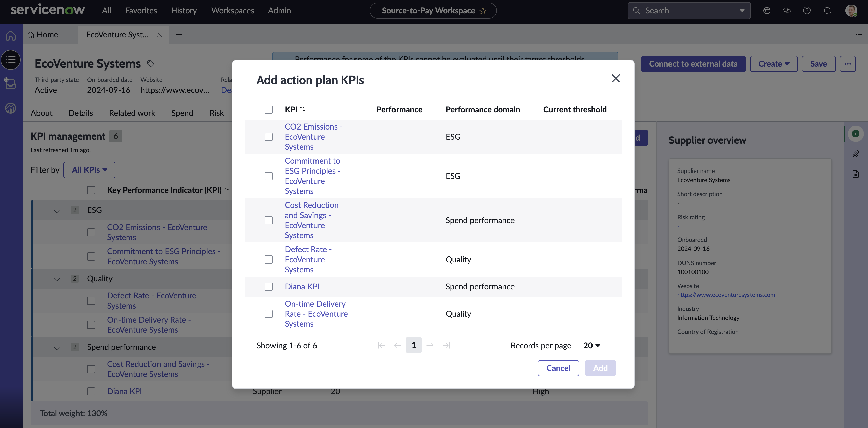Favorite the Source-to-Pay Workspace star icon
The height and width of the screenshot is (428, 868).
click(x=483, y=11)
